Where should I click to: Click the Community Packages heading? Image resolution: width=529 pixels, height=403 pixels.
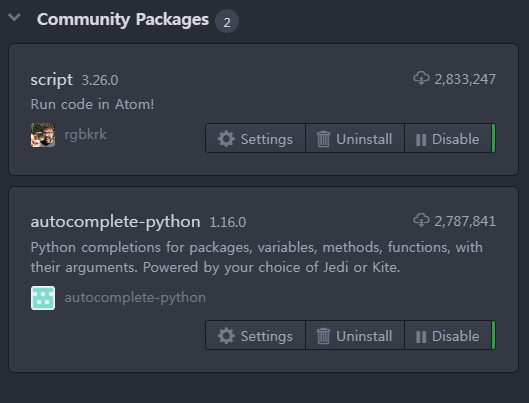[x=123, y=20]
